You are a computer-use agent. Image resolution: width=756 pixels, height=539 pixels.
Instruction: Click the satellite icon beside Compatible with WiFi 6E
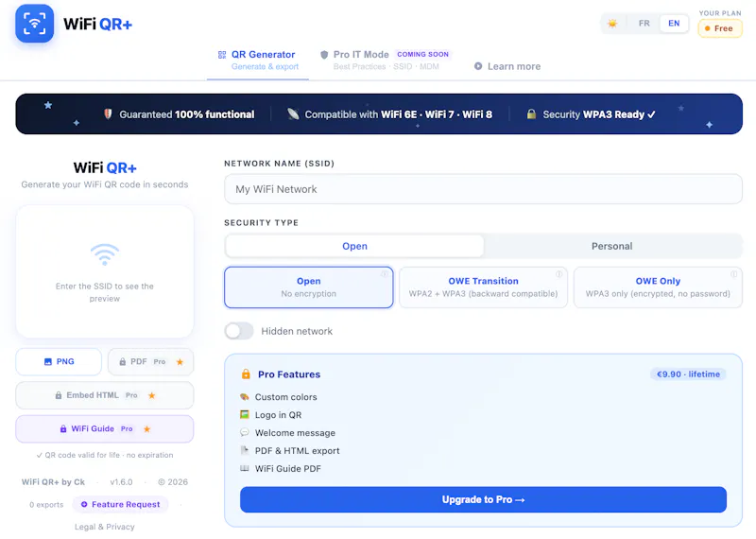(293, 113)
